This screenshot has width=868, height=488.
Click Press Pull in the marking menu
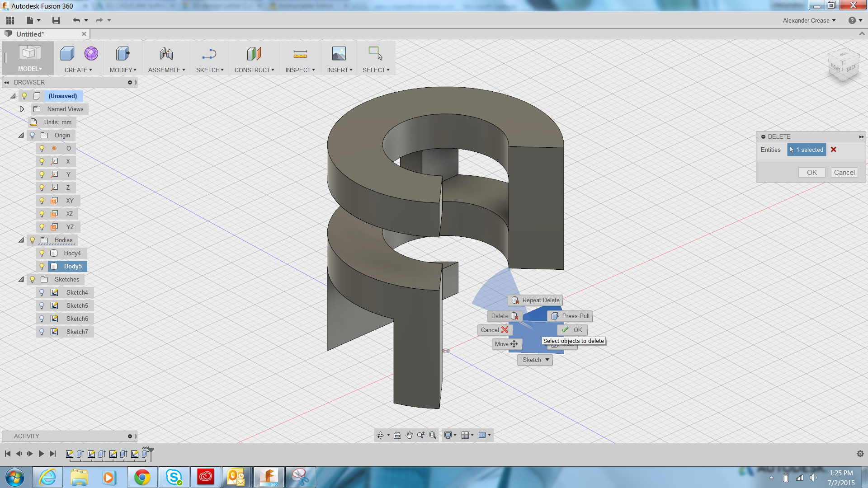570,316
